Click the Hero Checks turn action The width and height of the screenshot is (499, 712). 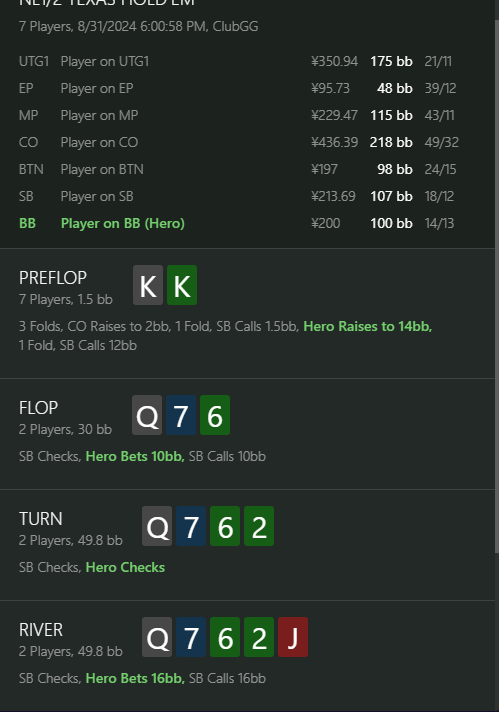[x=125, y=567]
